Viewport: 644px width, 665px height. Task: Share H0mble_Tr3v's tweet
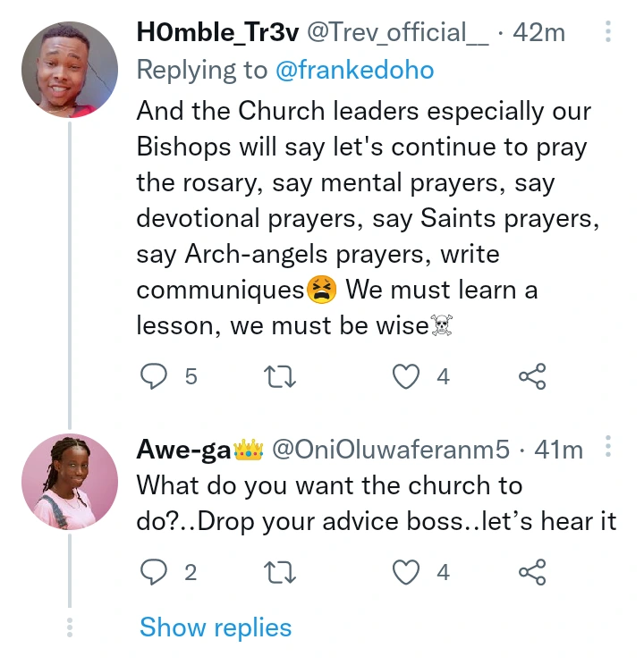click(x=532, y=377)
